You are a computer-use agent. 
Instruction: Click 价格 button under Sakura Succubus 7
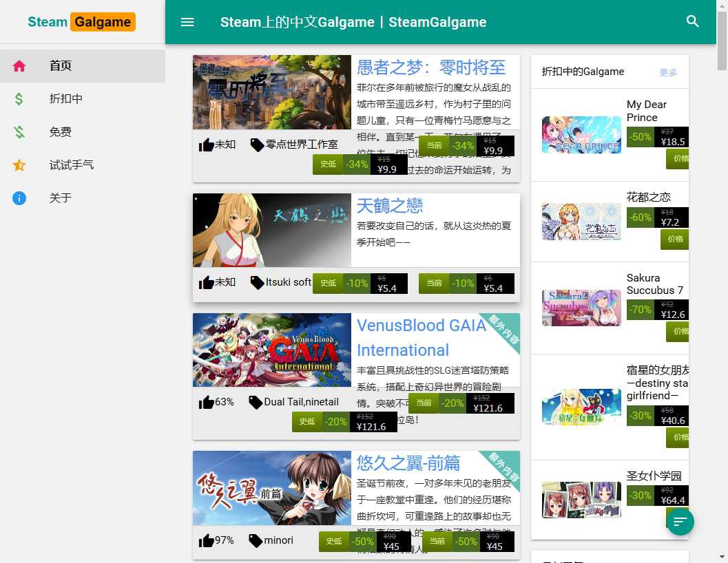[x=678, y=331]
